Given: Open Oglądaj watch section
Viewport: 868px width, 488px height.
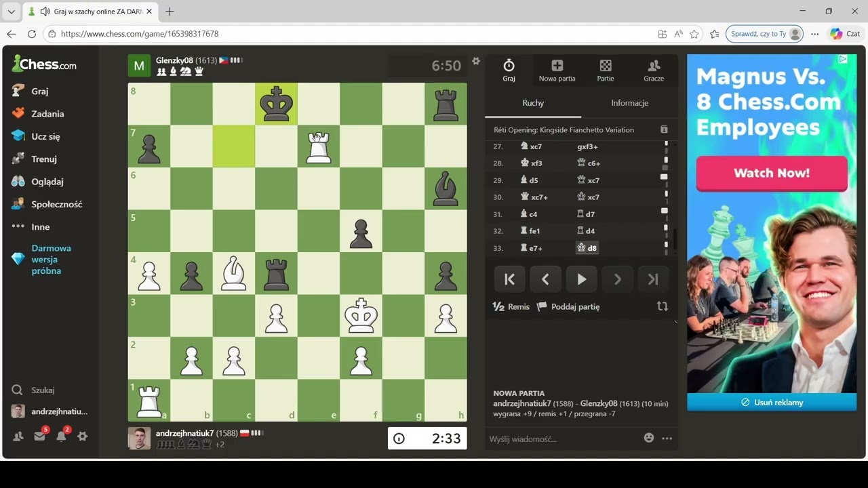Looking at the screenshot, I should click(38, 182).
